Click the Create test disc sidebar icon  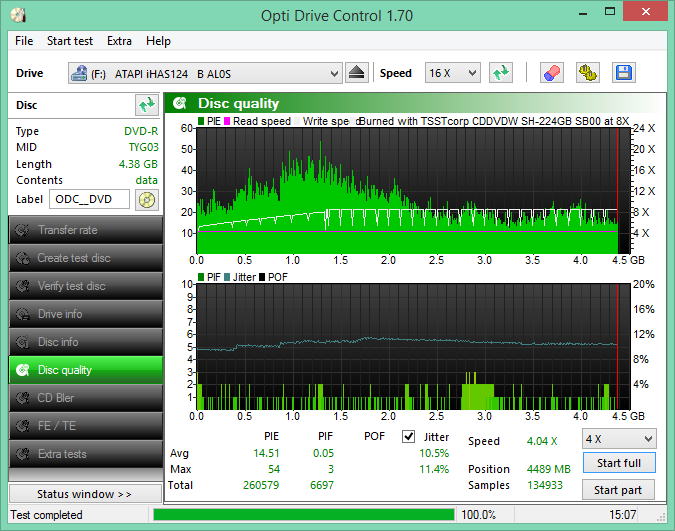click(22, 258)
